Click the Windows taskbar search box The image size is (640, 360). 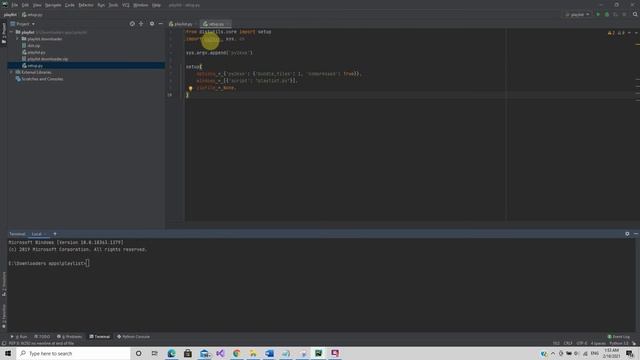tap(73, 353)
